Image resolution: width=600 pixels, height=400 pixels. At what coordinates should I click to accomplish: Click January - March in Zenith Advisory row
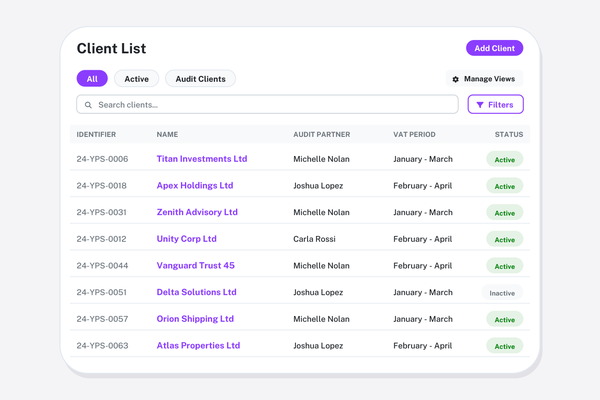[x=423, y=212]
